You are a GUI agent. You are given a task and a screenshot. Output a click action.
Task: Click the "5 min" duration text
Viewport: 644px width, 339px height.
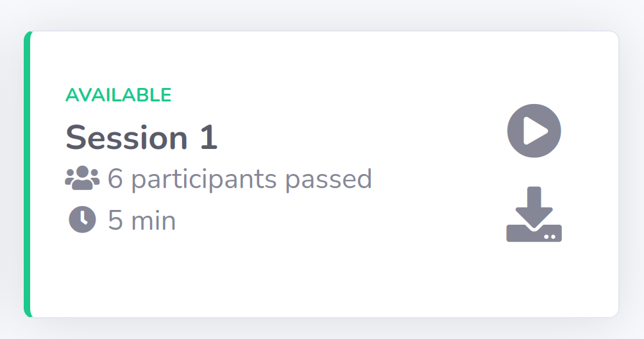[x=142, y=220]
